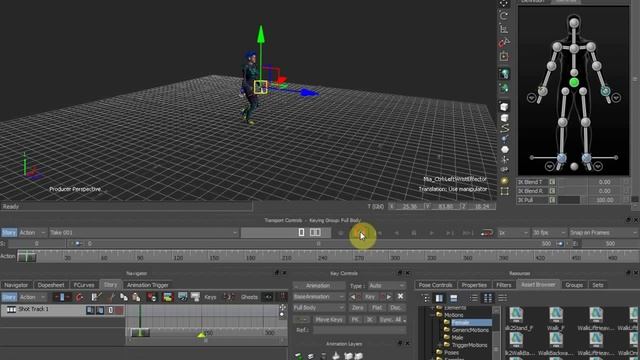
Task: Toggle the Keys option in Story toolbar
Action: [x=210, y=297]
